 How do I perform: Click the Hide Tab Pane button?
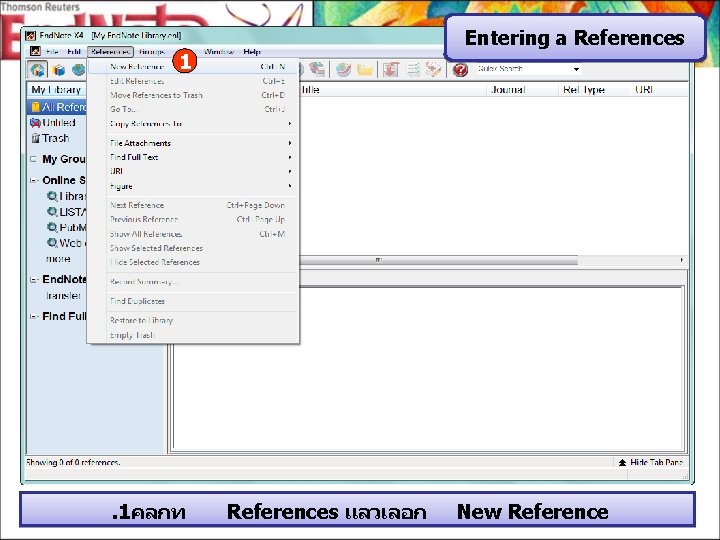pyautogui.click(x=650, y=462)
